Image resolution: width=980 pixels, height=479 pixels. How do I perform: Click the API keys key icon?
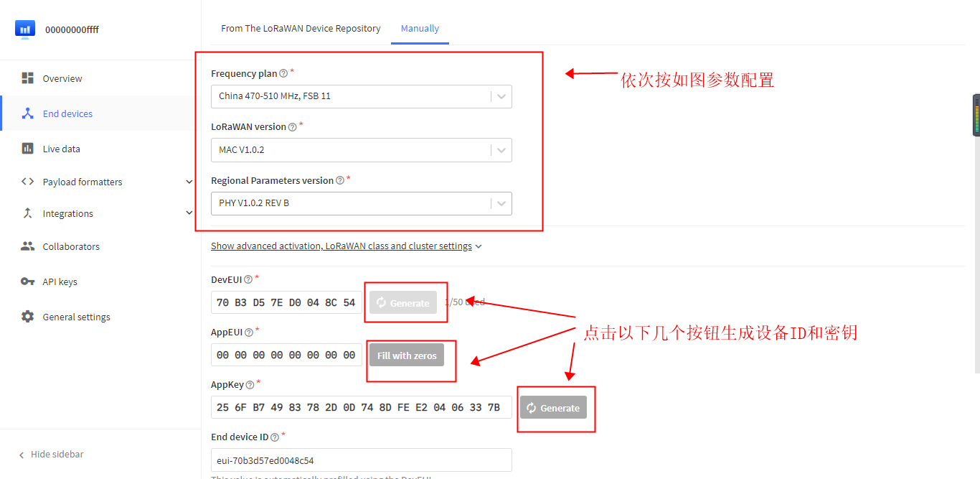coord(28,282)
